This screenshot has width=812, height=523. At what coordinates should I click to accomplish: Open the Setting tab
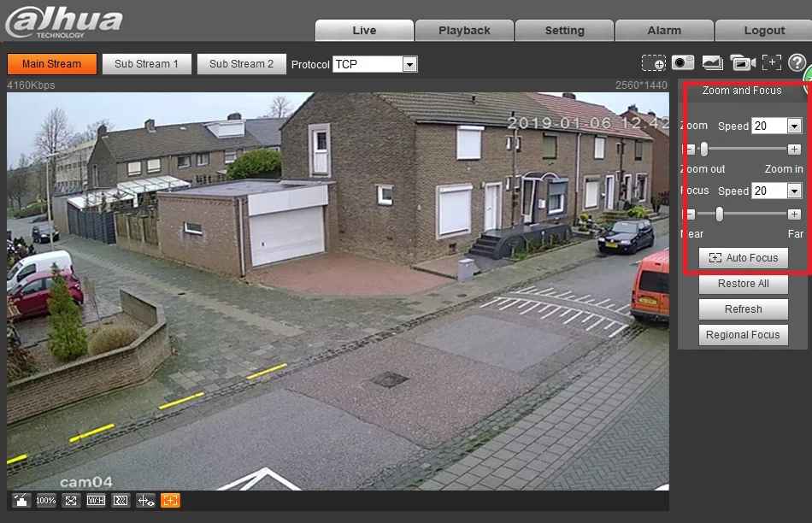coord(564,30)
